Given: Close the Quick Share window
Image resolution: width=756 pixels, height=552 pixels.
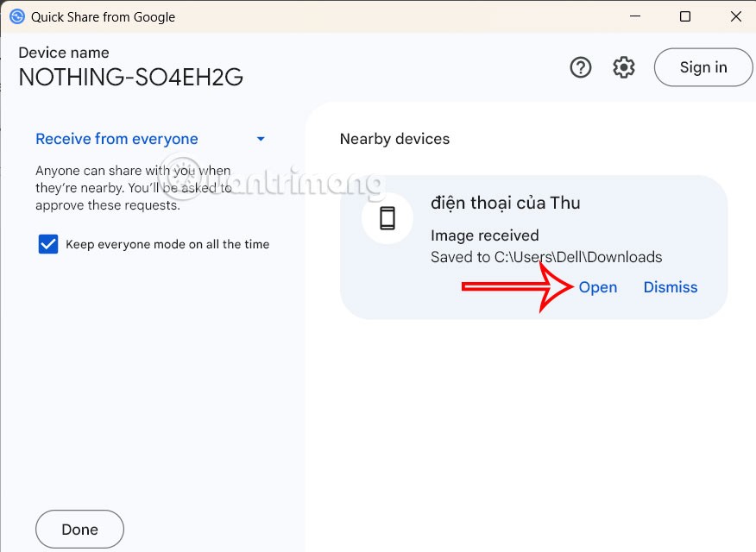Looking at the screenshot, I should (736, 16).
